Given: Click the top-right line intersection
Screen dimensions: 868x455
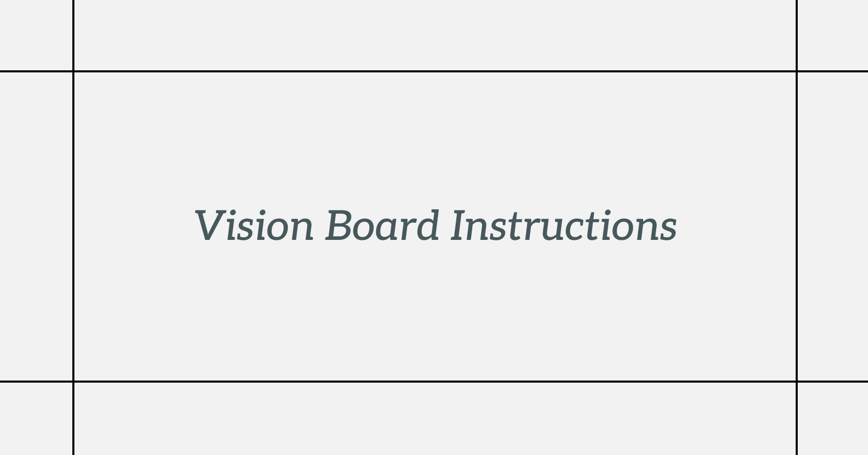Looking at the screenshot, I should (797, 71).
